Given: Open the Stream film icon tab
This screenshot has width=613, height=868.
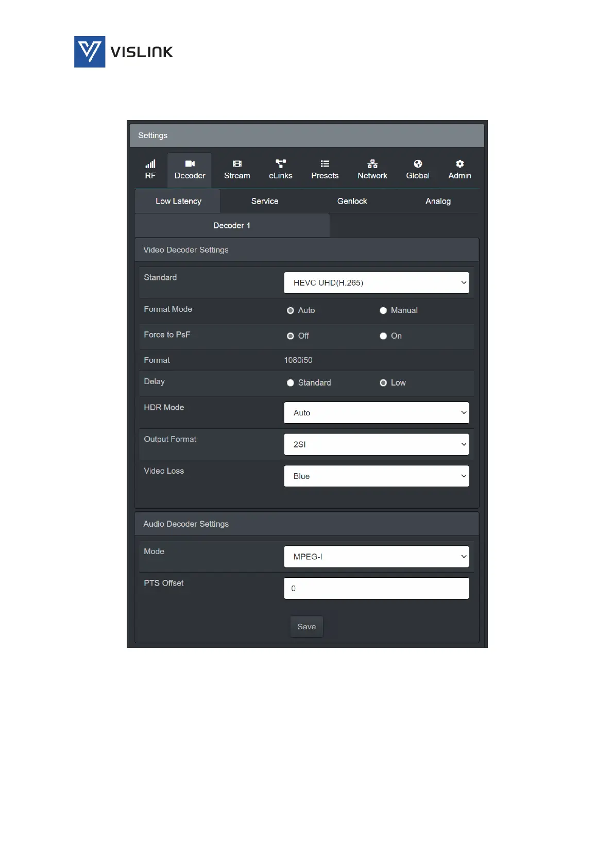Looking at the screenshot, I should 237,170.
